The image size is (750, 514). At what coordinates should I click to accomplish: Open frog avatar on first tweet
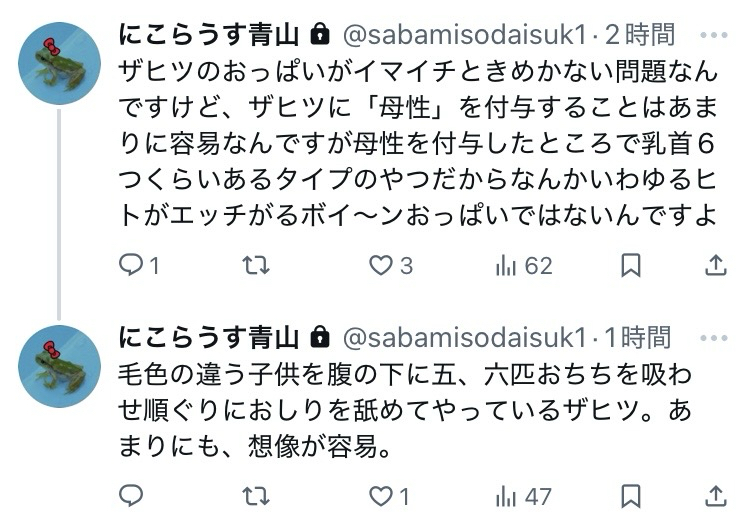59,63
